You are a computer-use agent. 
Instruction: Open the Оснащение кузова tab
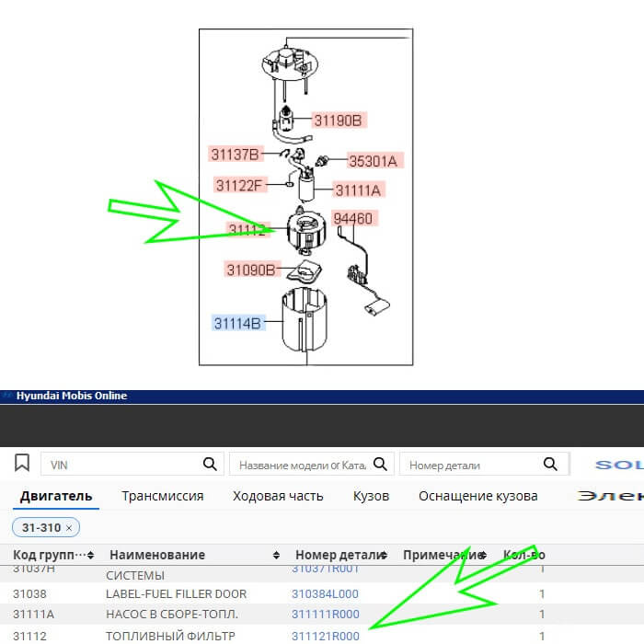[x=477, y=496]
